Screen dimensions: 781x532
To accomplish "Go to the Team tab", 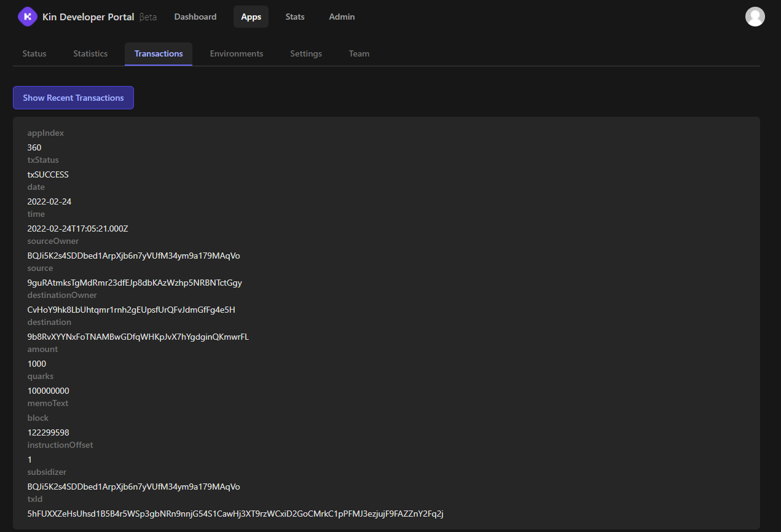I will 359,53.
